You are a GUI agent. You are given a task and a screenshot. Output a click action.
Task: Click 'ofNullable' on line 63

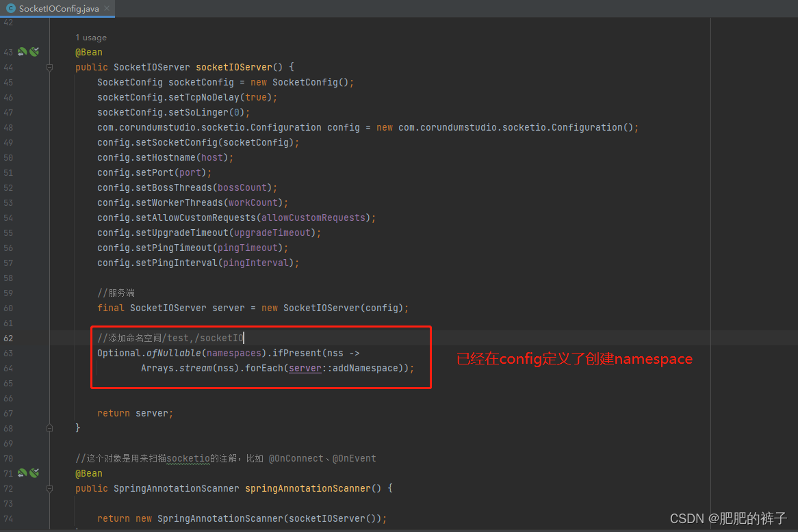(174, 353)
